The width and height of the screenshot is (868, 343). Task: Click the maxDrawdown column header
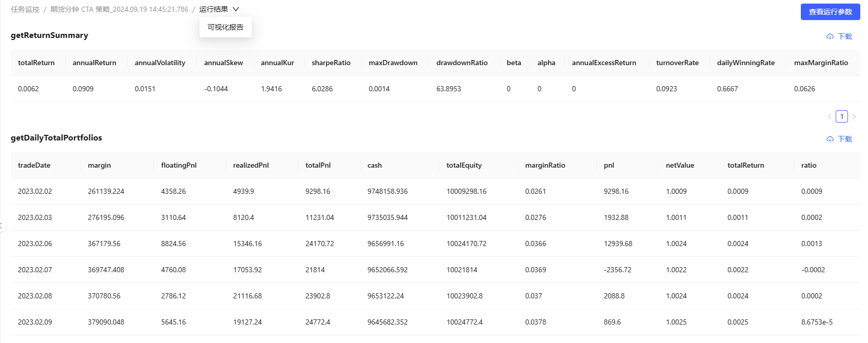click(393, 63)
